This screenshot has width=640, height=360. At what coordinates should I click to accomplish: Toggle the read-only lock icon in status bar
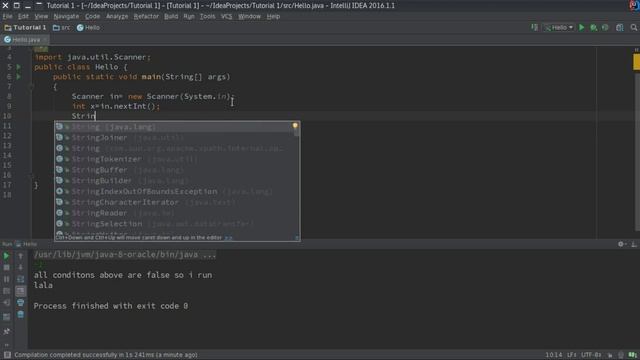pos(610,355)
